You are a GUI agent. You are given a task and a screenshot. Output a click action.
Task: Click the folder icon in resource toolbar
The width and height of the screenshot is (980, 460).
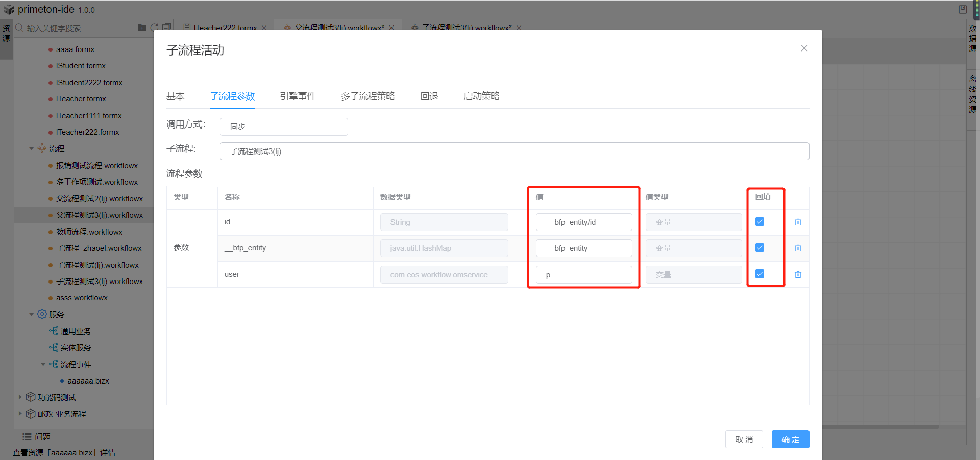(x=142, y=28)
